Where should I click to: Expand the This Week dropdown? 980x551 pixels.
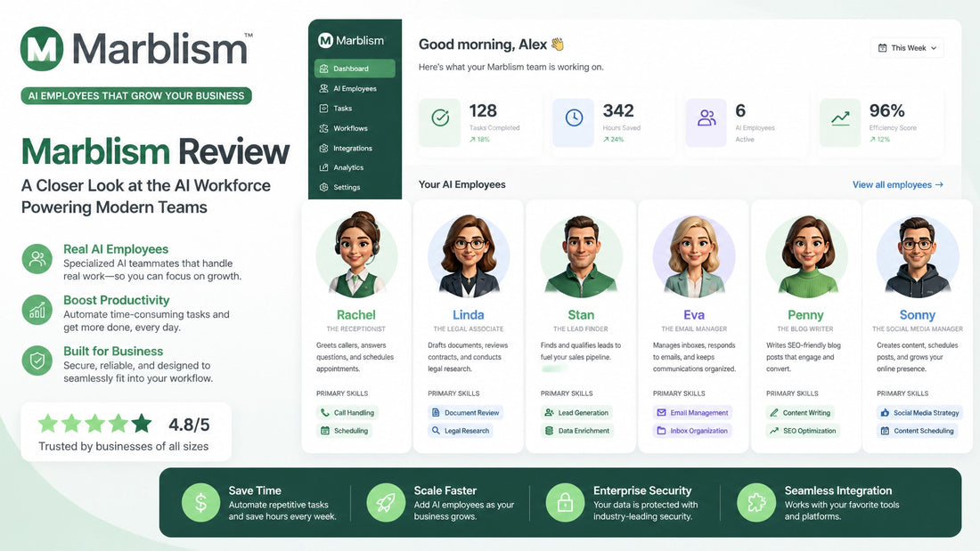(x=907, y=48)
